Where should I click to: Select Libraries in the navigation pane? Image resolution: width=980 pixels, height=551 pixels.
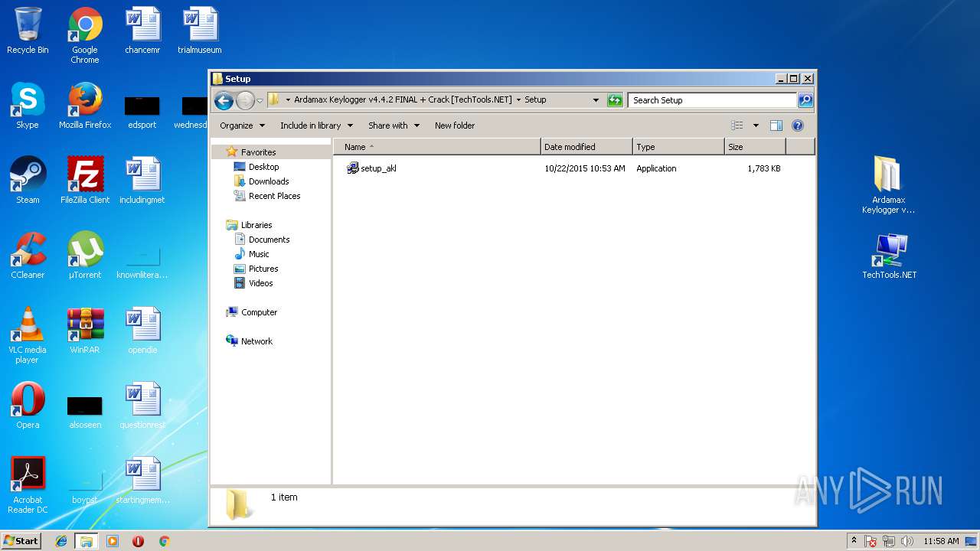(256, 225)
